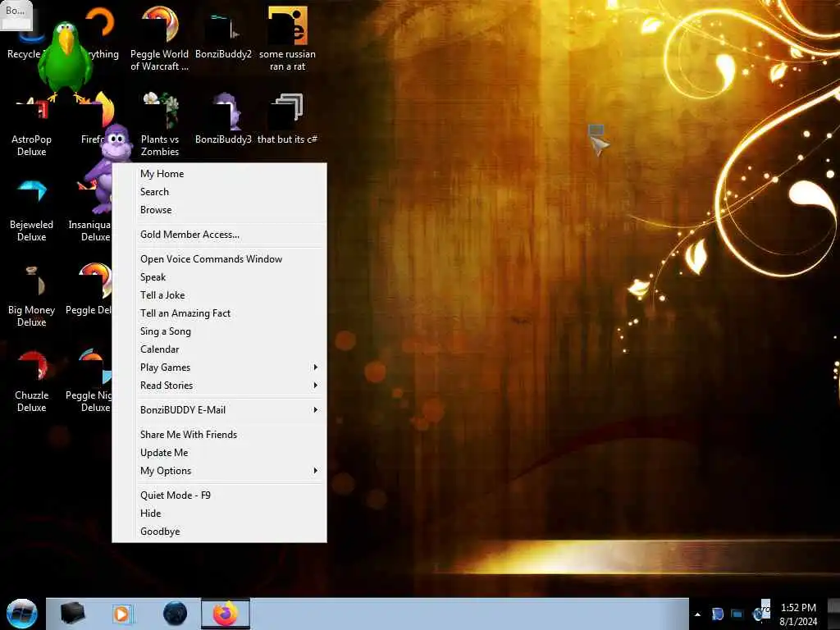
Task: Select the Big Money Deluxe desktop icon
Action: pos(32,296)
